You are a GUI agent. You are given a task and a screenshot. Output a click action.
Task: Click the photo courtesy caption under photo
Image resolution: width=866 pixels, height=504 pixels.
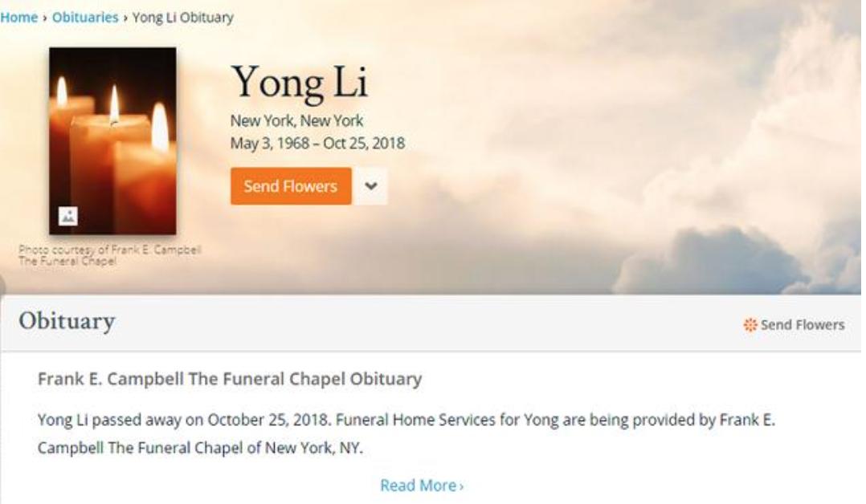(x=109, y=255)
